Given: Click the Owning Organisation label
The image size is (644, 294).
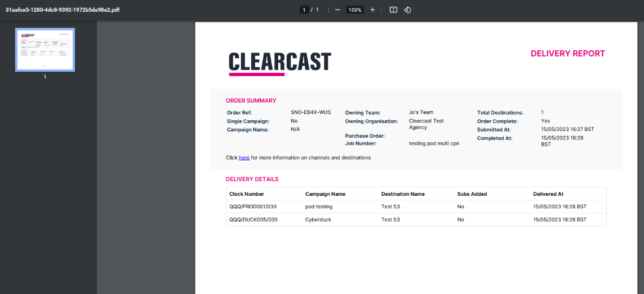Looking at the screenshot, I should point(372,121).
